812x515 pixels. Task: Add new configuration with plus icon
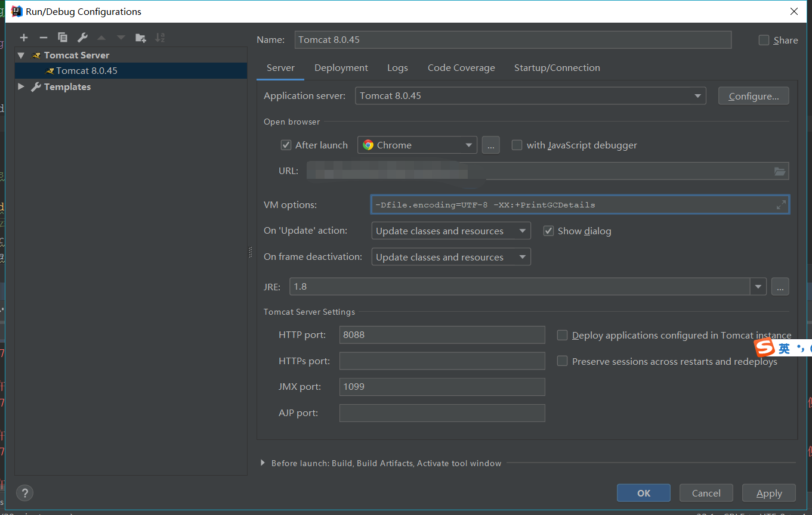[x=24, y=38]
